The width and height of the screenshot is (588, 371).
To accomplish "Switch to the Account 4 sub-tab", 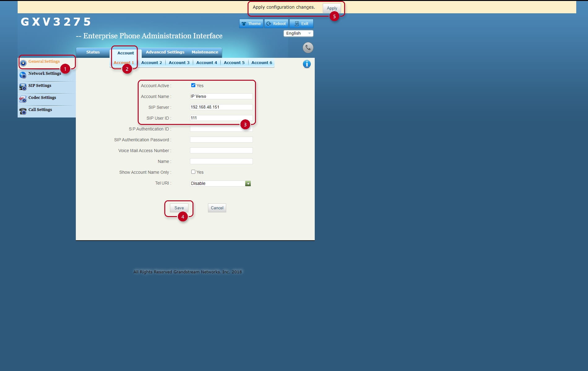I will click(206, 62).
